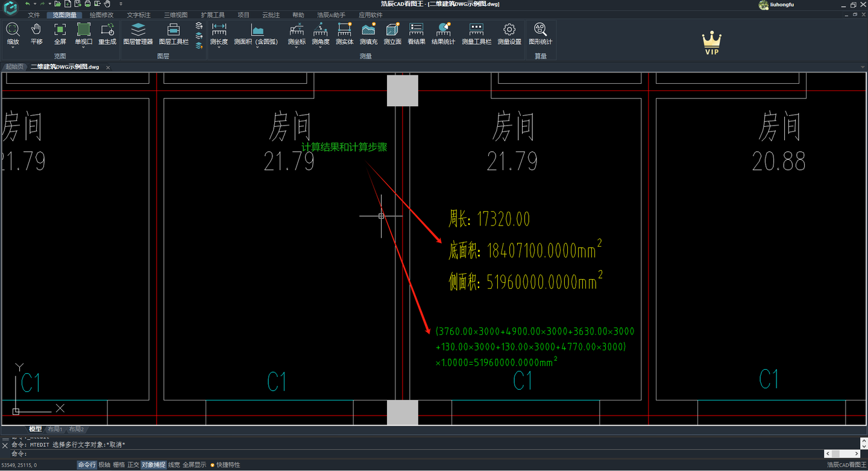The image size is (868, 471).
Task: Expand the 测面积 dropdown arrow
Action: (257, 47)
